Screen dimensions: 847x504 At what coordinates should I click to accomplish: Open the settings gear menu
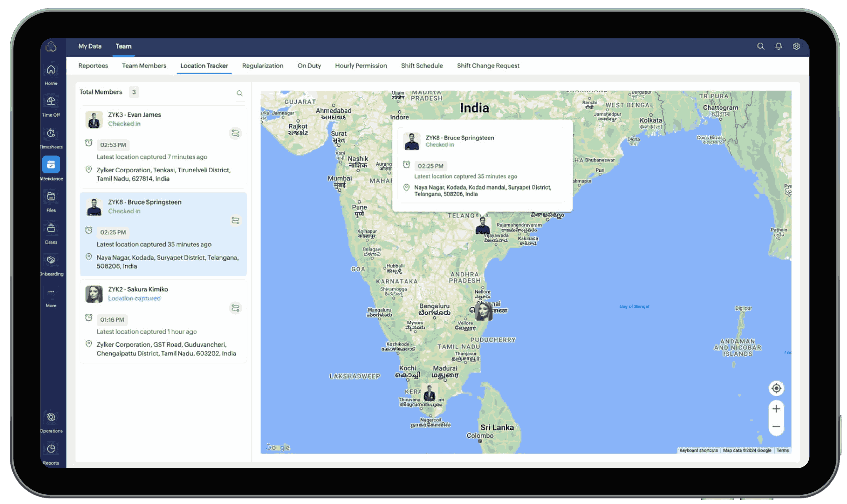point(796,45)
